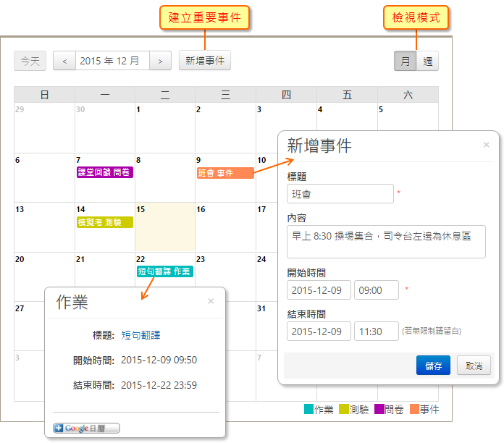Click the 標題 input field
The image size is (504, 443).
[x=340, y=194]
